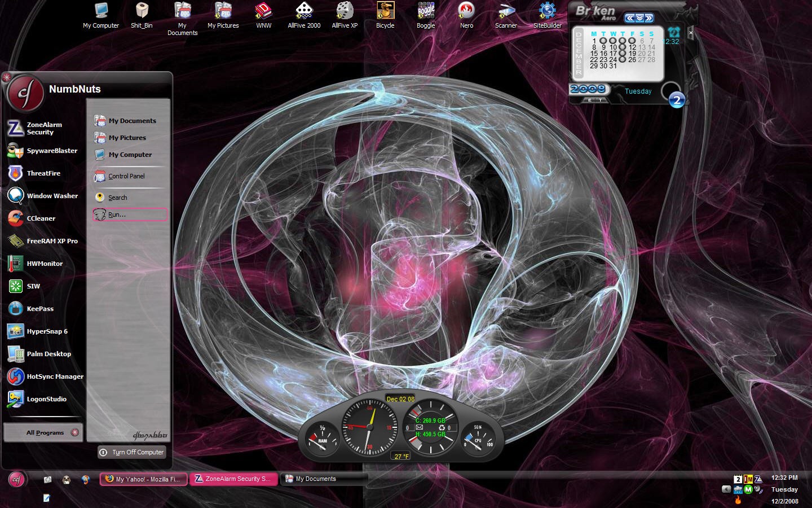
Task: Click the CPU usage gauge on dashboard widget
Action: point(478,438)
